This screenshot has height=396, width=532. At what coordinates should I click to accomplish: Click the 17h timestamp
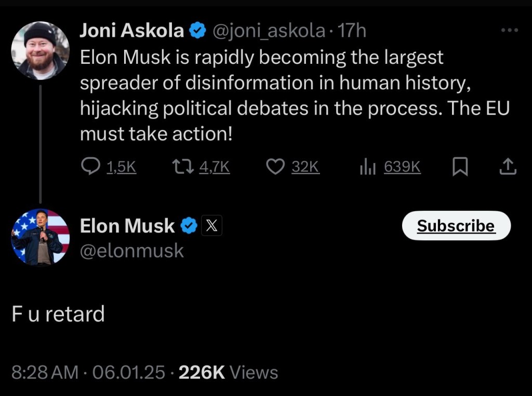tap(352, 31)
